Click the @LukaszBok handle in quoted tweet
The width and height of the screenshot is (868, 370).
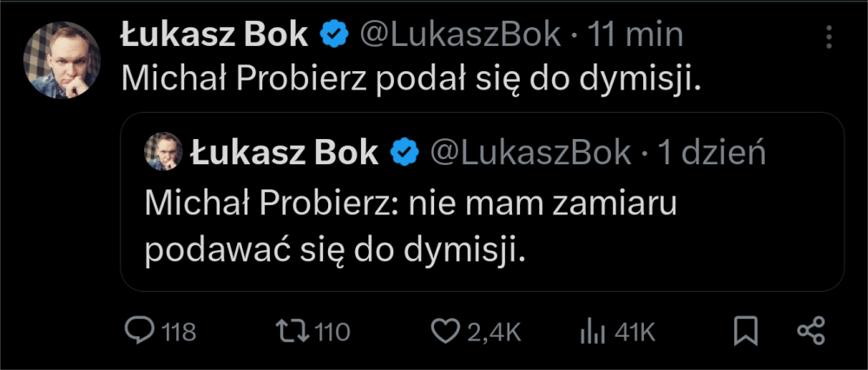530,153
